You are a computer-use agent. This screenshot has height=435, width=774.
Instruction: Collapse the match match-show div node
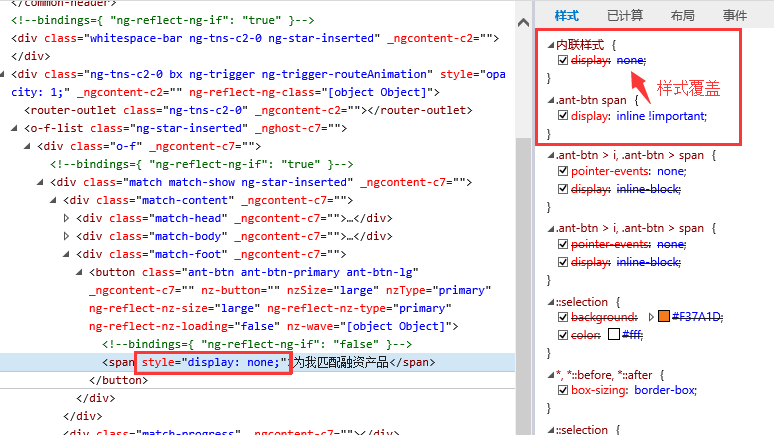(x=40, y=182)
